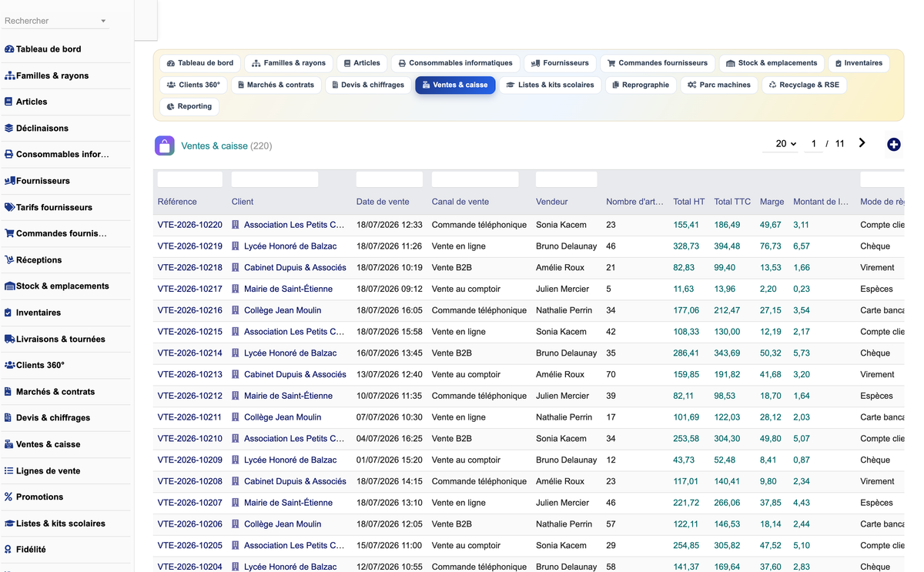
Task: Click Marge value 76,73
Action: point(771,246)
